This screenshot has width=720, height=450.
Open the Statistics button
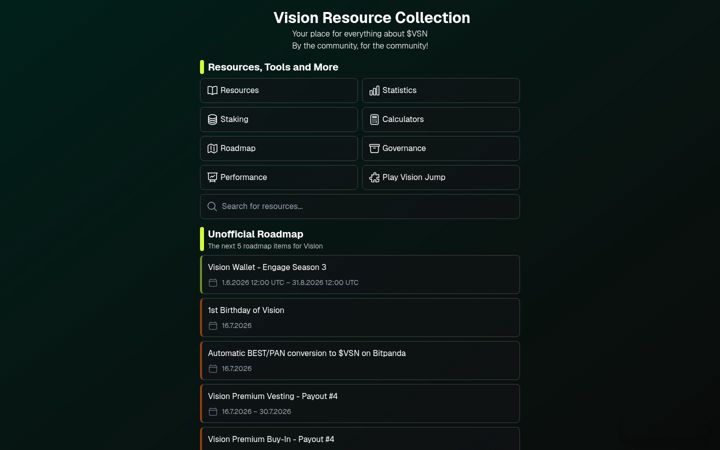click(x=441, y=90)
